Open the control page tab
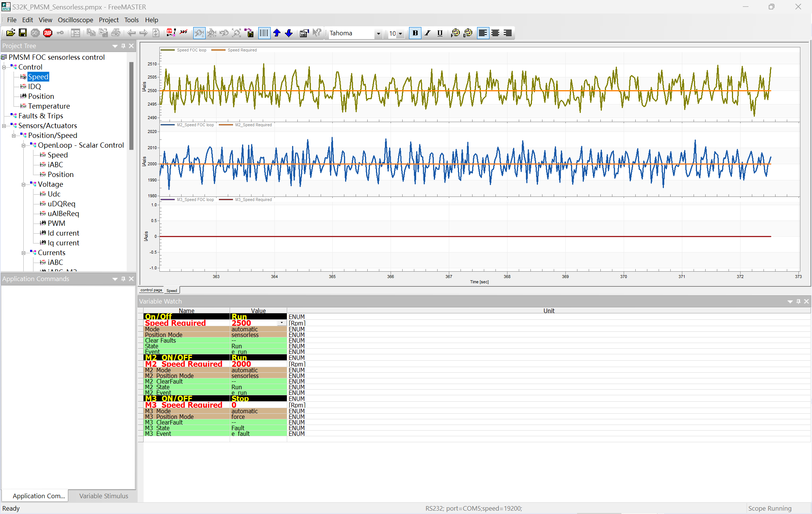This screenshot has width=812, height=514. (x=151, y=290)
